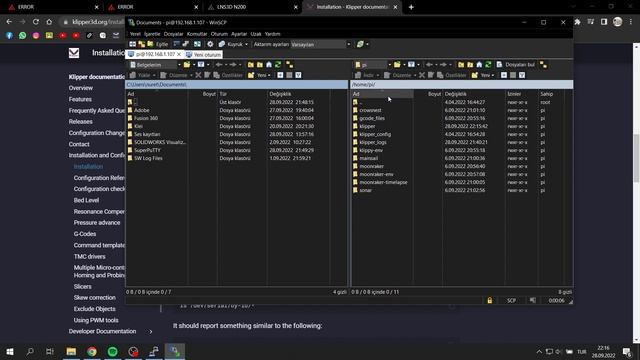Open the Yardım menu
Viewport: 640px width, 360px height.
click(273, 34)
